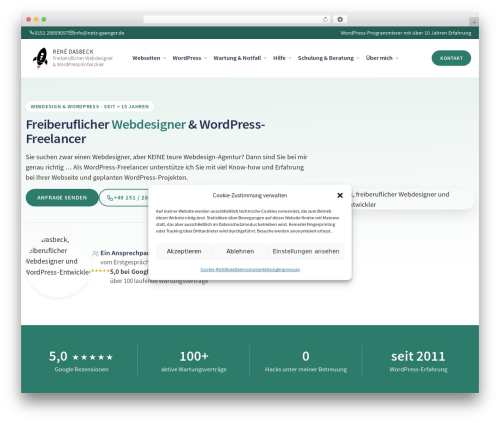
Task: Reload the page with the browser refresh icon
Action: 325,19
